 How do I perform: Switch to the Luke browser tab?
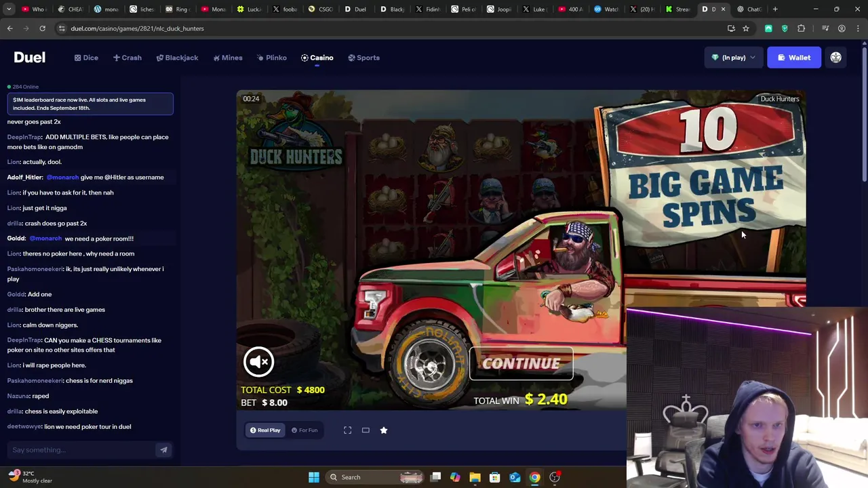tap(536, 9)
